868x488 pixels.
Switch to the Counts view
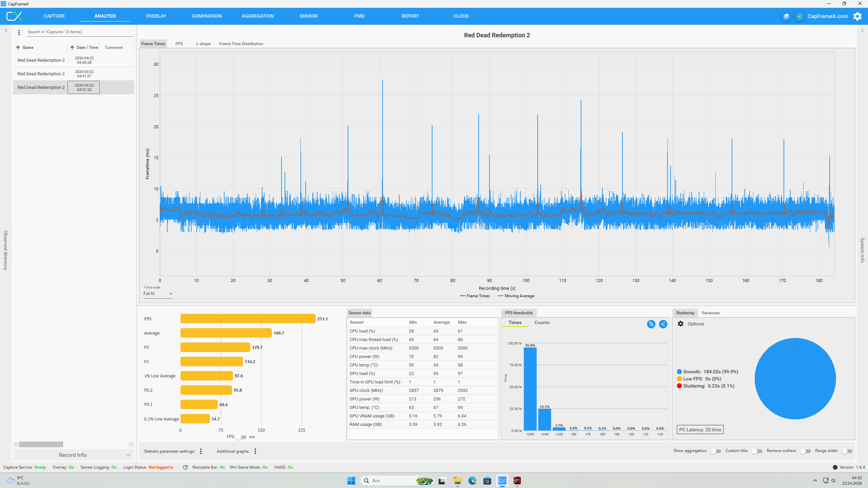[x=542, y=322]
